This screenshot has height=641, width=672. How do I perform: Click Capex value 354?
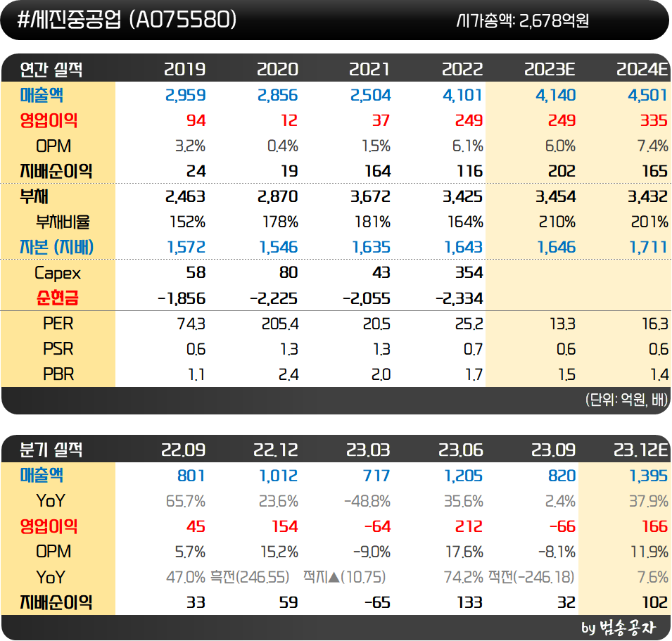[x=469, y=272]
